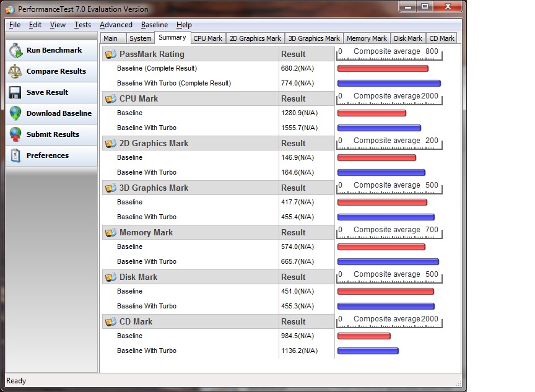
Task: Click the Run Benchmark stopwatch icon
Action: [15, 51]
